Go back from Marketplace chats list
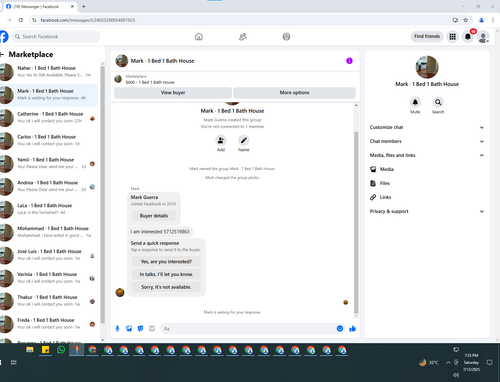500x382 pixels. pos(2,54)
